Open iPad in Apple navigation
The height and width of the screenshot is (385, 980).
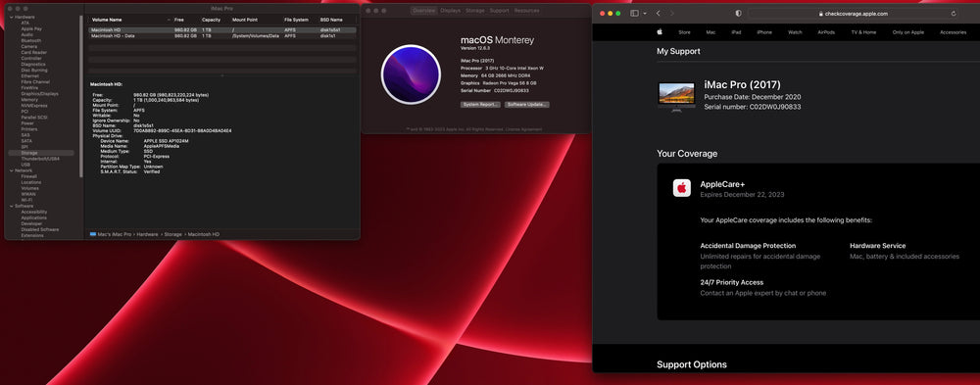point(736,32)
